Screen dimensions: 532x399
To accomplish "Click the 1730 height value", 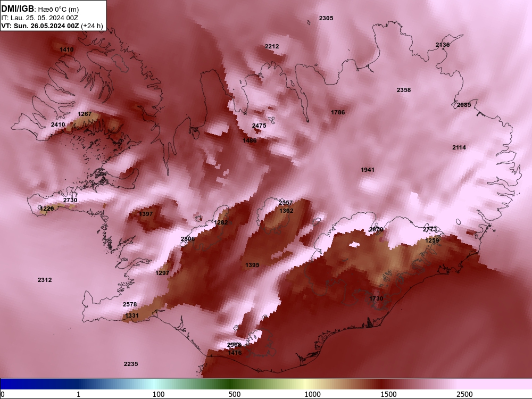I will [376, 298].
